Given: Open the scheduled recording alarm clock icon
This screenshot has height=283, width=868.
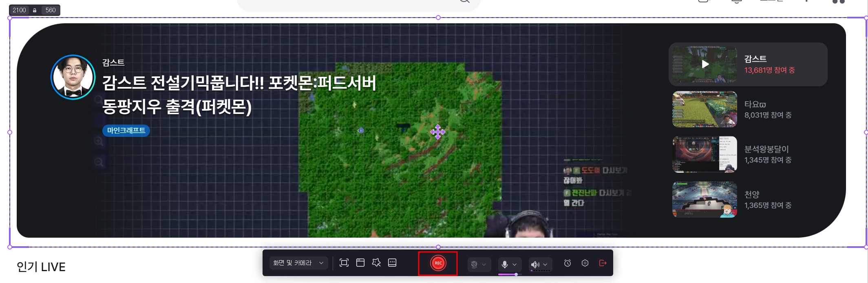Looking at the screenshot, I should 568,263.
